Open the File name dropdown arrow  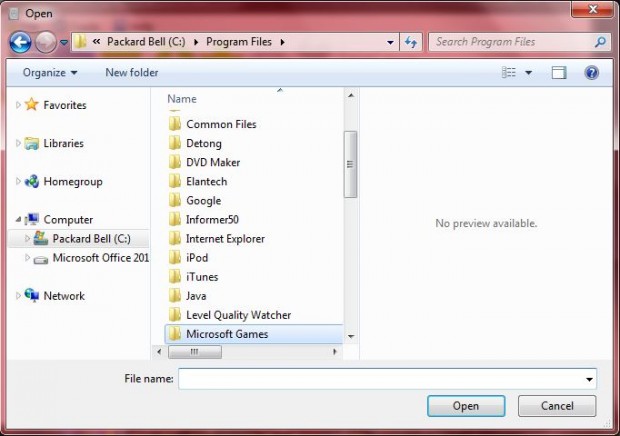pos(589,379)
